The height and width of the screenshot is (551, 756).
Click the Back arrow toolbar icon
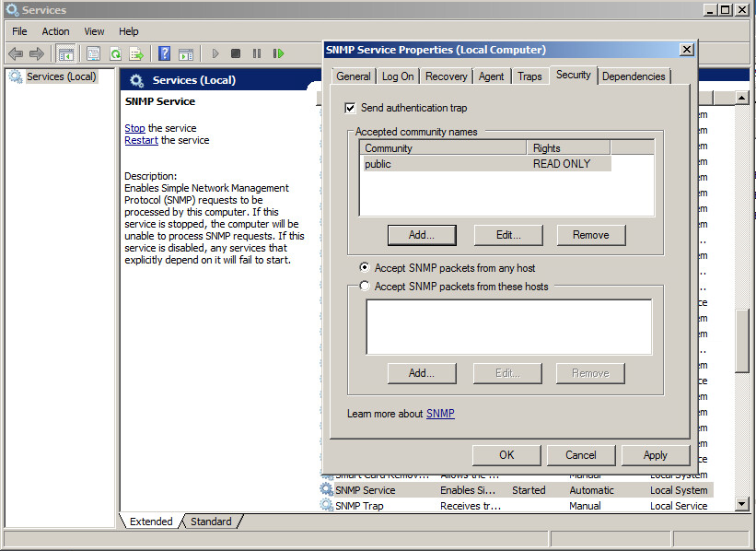(16, 54)
